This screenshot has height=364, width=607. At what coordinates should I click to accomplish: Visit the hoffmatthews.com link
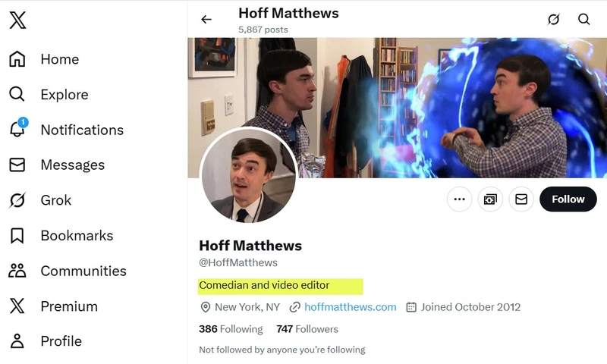(350, 307)
